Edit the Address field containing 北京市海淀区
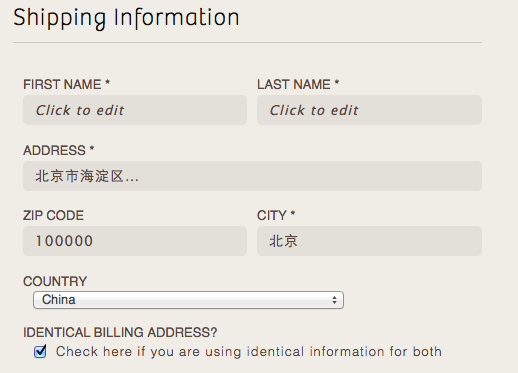The width and height of the screenshot is (518, 373). pyautogui.click(x=252, y=176)
